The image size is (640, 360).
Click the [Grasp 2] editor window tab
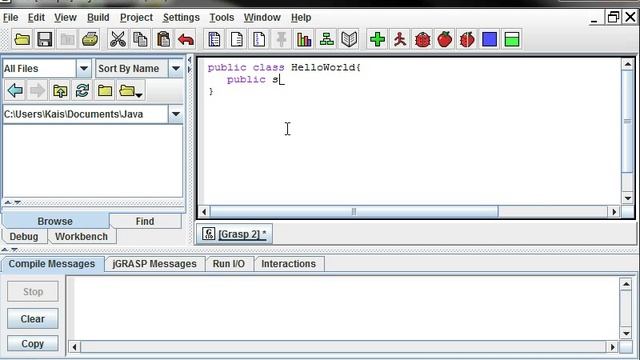(235, 234)
